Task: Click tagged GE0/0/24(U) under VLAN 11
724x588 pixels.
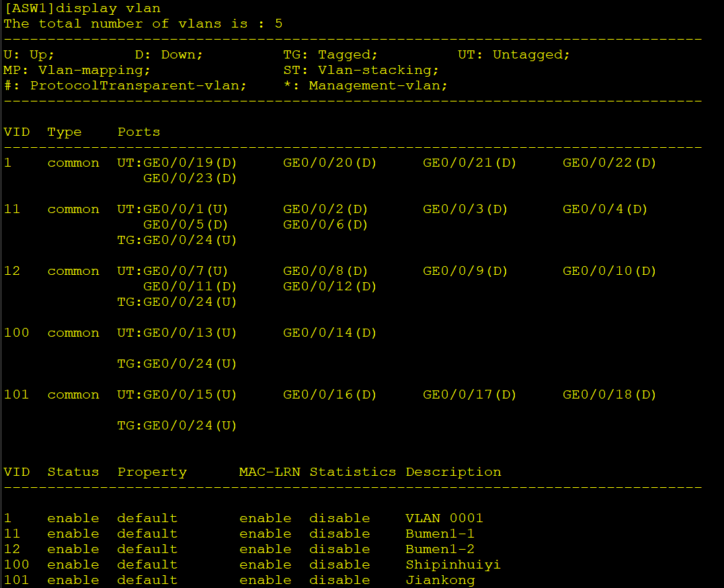Action: point(190,240)
